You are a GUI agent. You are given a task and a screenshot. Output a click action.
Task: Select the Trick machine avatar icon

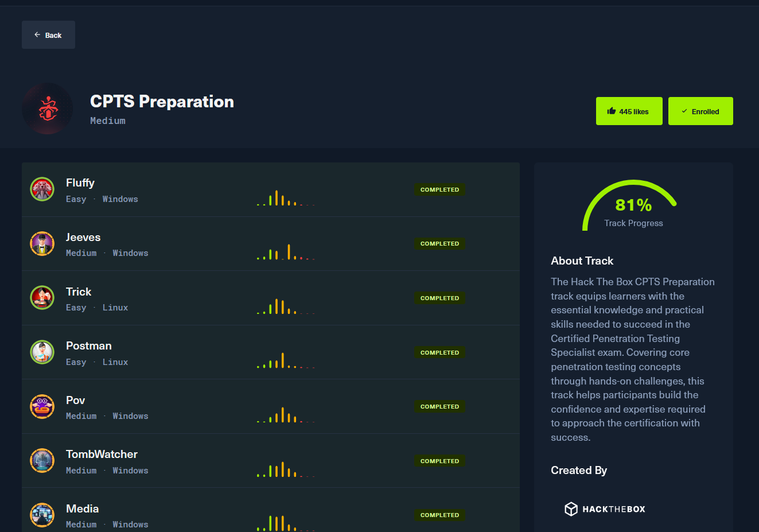[42, 297]
